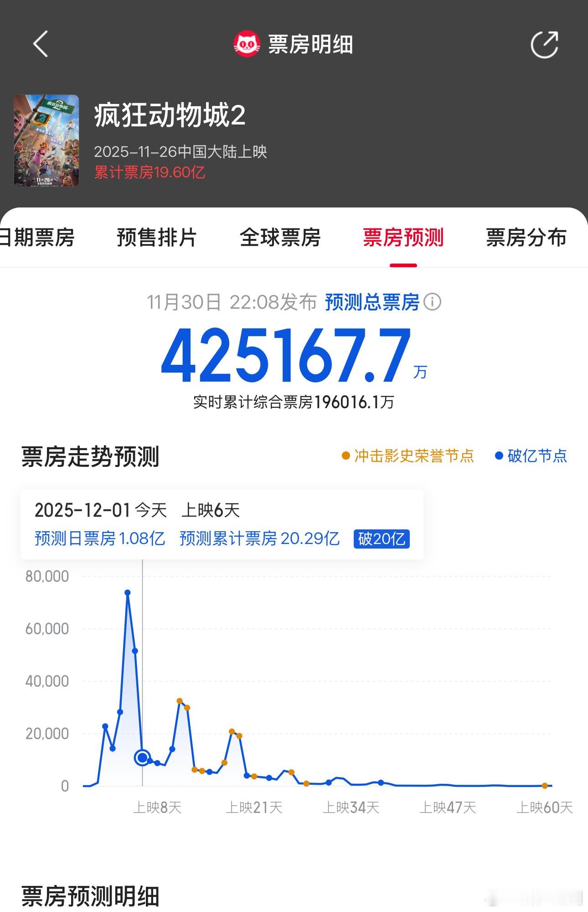Tap the 11月30日 22:08发布 timestamp

pos(232,302)
